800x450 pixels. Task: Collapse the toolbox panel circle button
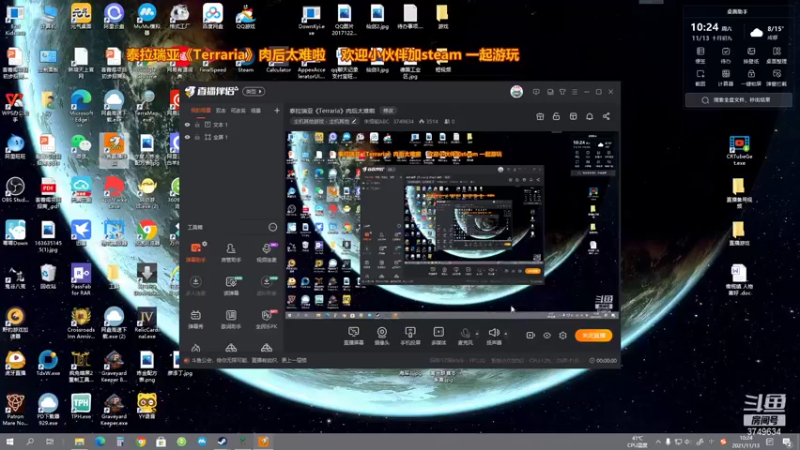pyautogui.click(x=272, y=227)
